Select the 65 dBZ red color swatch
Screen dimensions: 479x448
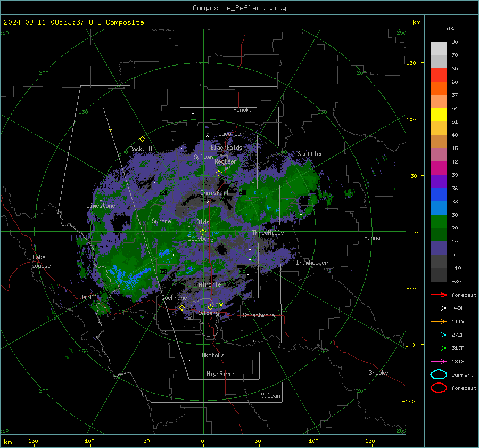point(439,75)
